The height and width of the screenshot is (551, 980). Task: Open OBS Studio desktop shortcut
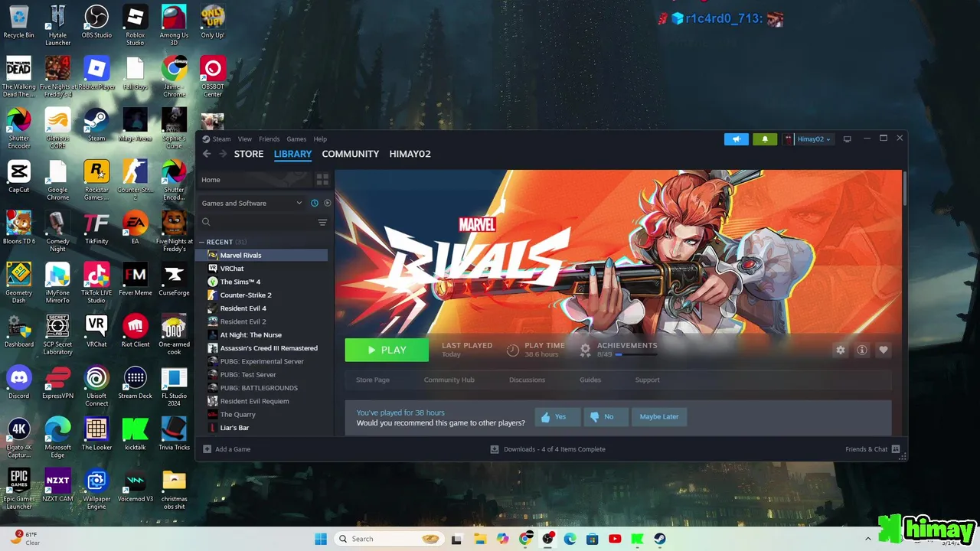pyautogui.click(x=96, y=21)
